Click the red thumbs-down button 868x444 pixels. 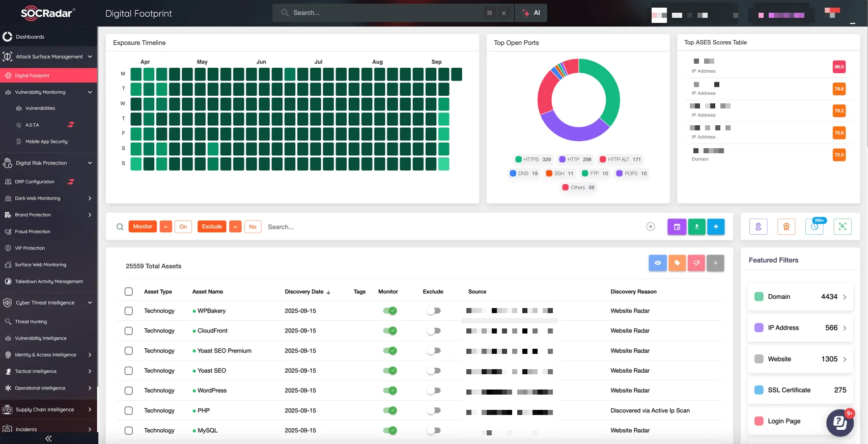pos(696,263)
